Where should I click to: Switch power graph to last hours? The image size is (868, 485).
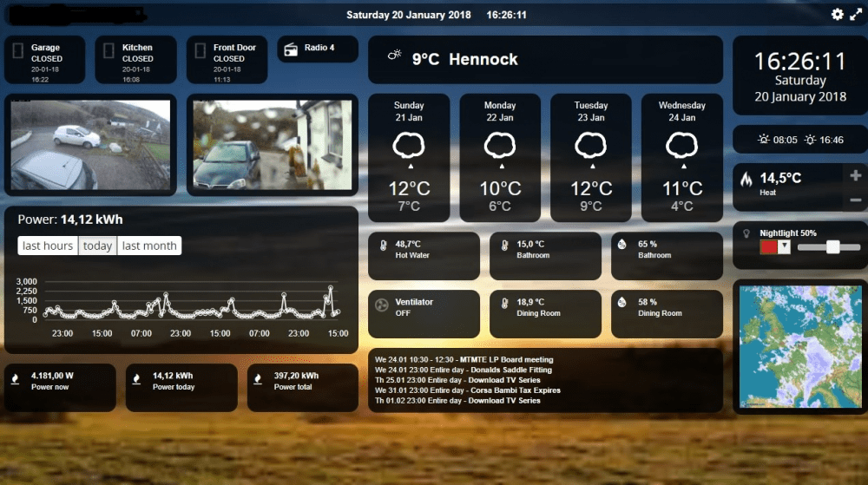click(x=48, y=246)
